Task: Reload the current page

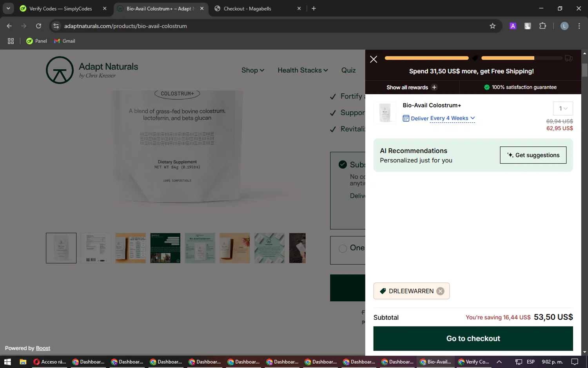Action: click(38, 26)
